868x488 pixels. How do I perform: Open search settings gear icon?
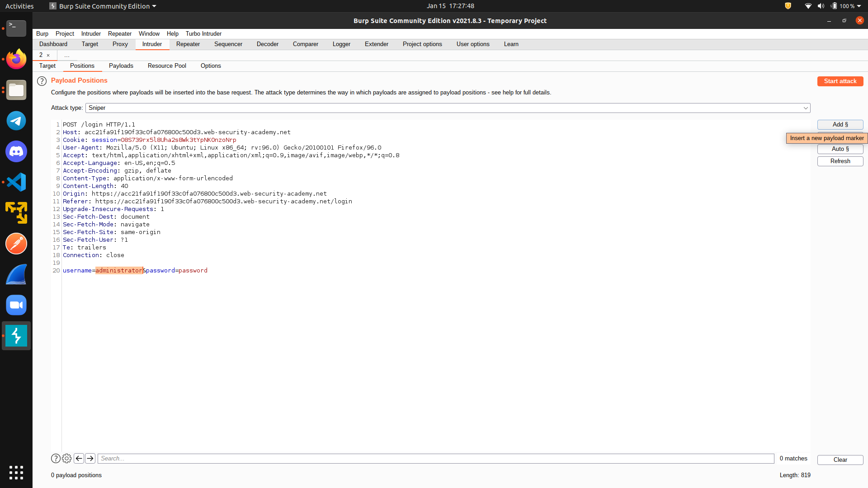click(67, 459)
